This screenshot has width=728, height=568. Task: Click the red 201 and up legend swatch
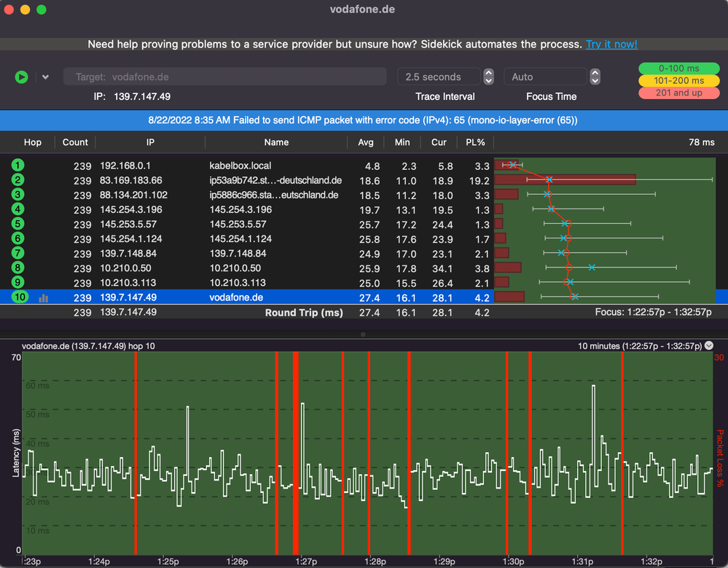(678, 93)
